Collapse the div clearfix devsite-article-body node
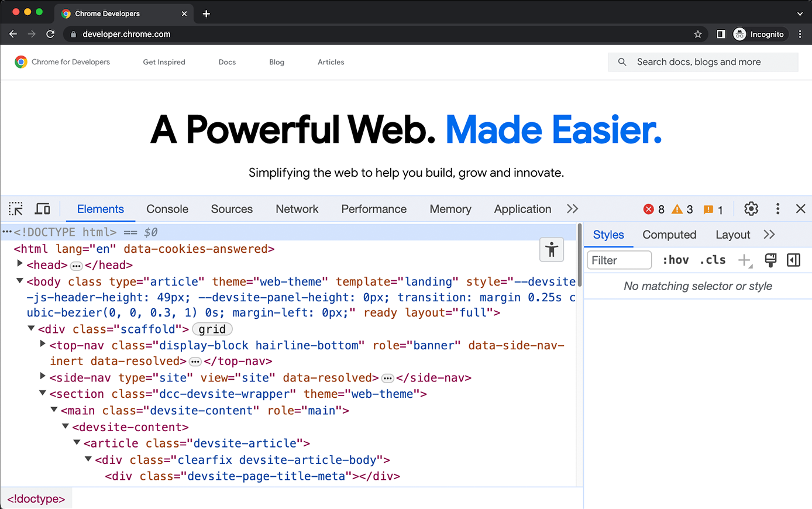The width and height of the screenshot is (812, 509). (x=88, y=459)
